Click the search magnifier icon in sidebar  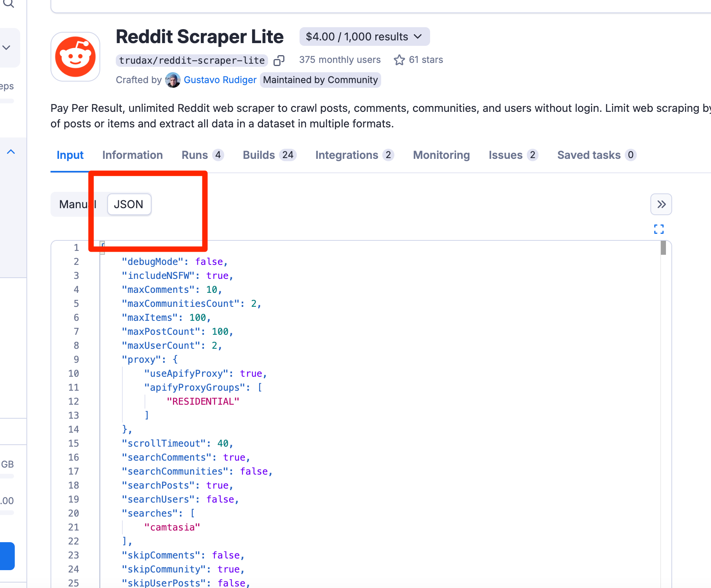click(9, 4)
